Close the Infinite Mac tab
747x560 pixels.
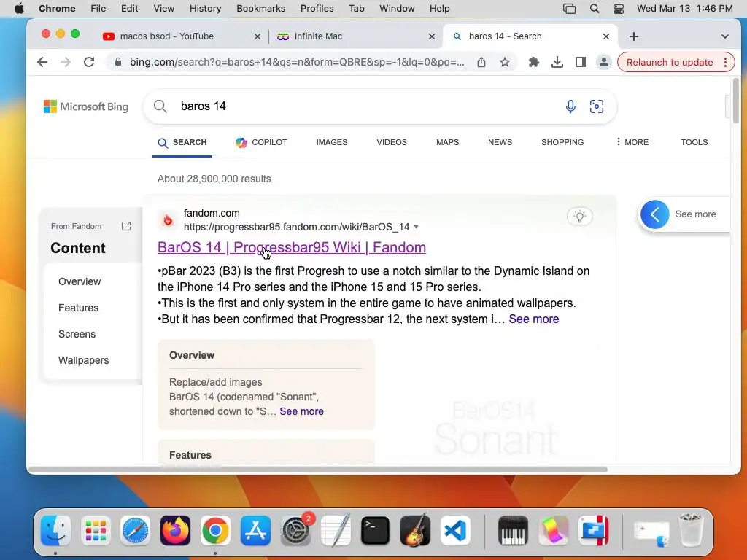tap(432, 36)
